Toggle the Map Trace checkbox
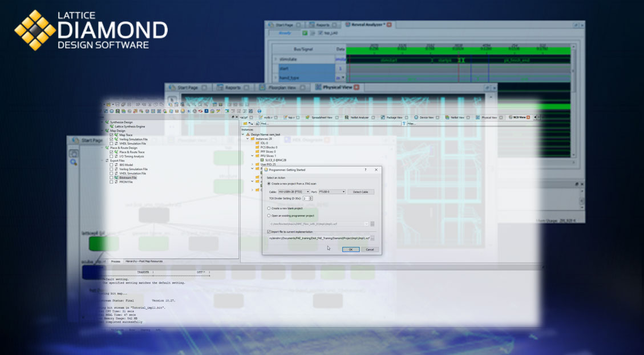 [111, 135]
